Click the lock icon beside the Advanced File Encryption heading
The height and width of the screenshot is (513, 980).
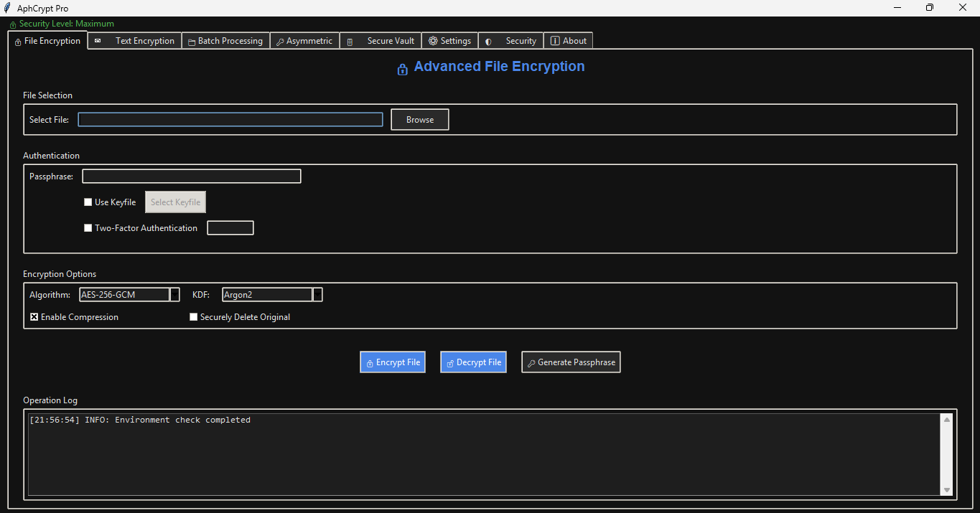click(x=403, y=69)
